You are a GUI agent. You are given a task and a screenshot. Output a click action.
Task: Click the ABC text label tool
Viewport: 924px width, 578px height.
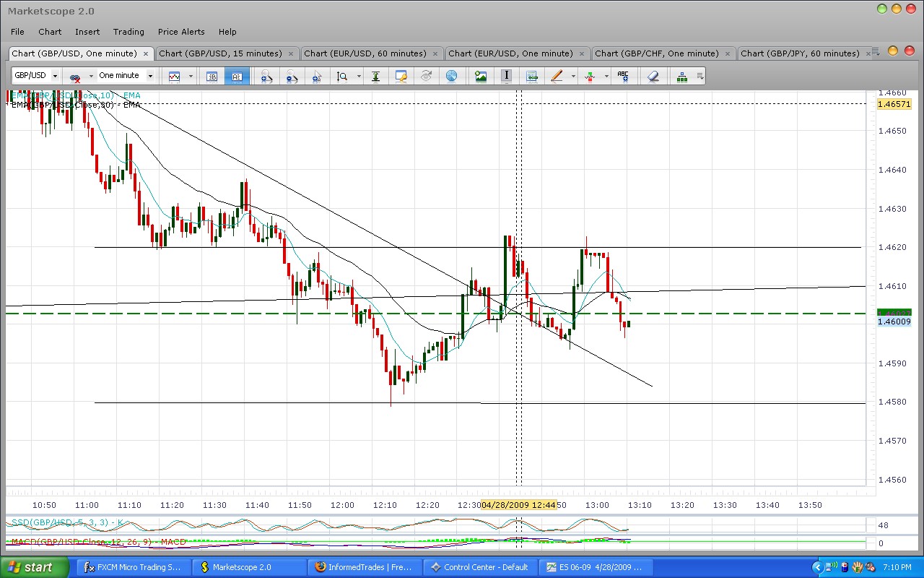tap(623, 76)
